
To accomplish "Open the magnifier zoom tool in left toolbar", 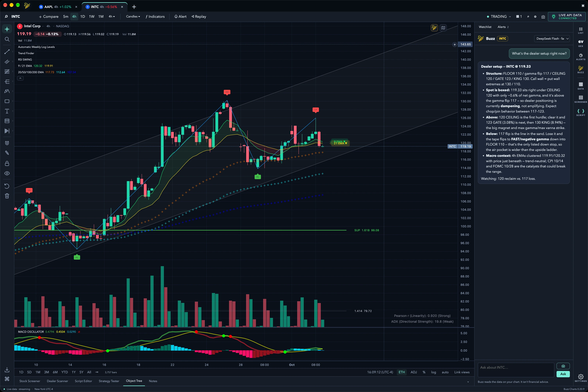I will point(7,39).
